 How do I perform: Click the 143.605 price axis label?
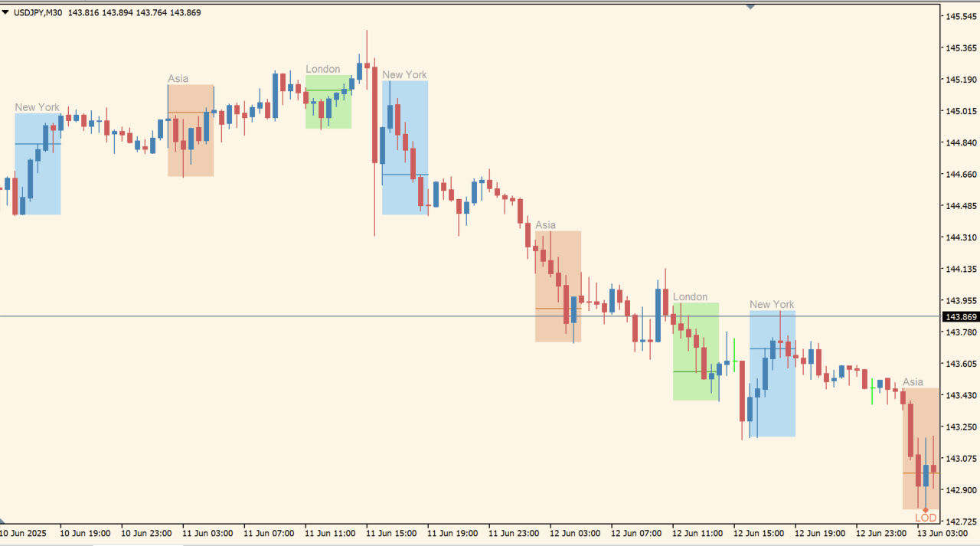click(x=960, y=364)
